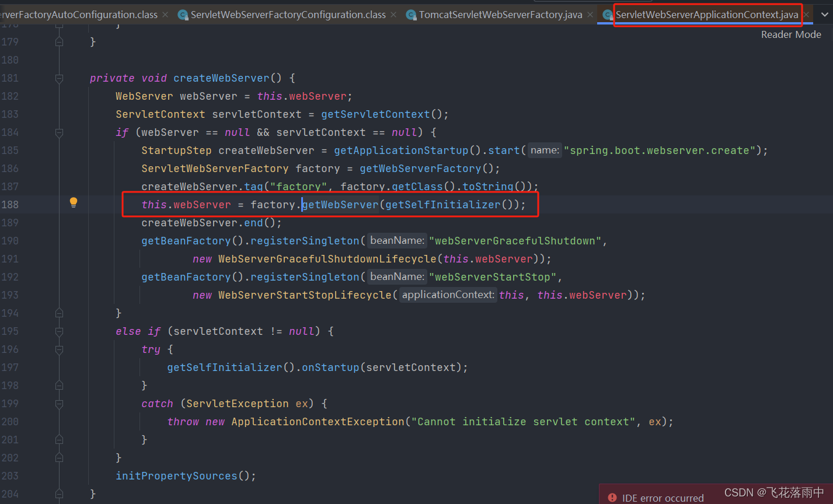Click the red error icon beside IDE error occurred
833x504 pixels.
[612, 498]
